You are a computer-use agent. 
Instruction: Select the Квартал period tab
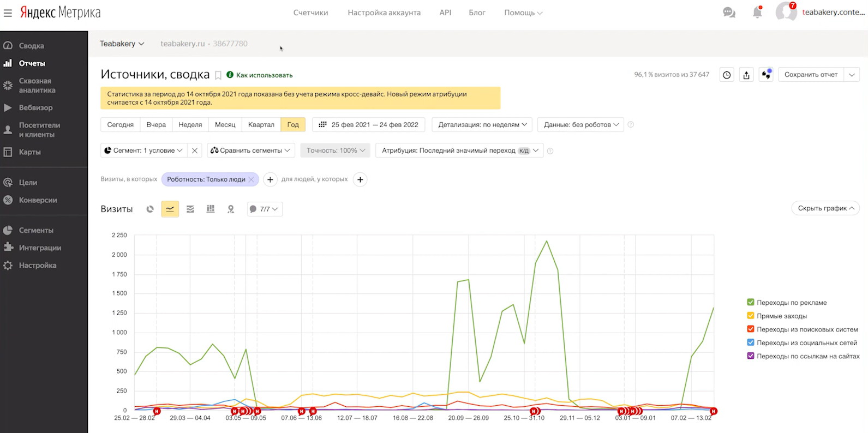coord(261,125)
